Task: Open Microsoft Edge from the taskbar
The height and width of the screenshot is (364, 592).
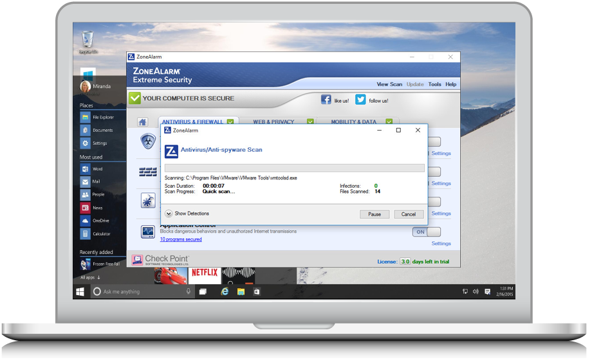Action: pos(225,291)
